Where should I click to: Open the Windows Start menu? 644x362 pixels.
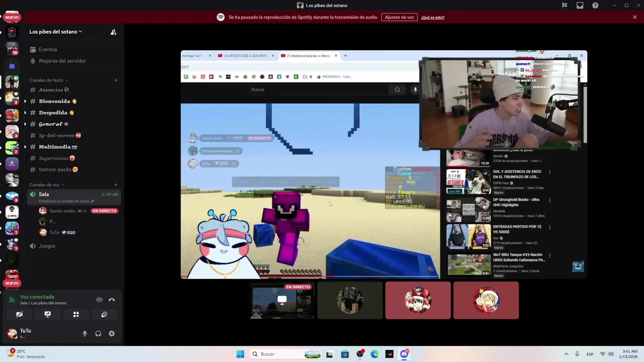pos(240,354)
